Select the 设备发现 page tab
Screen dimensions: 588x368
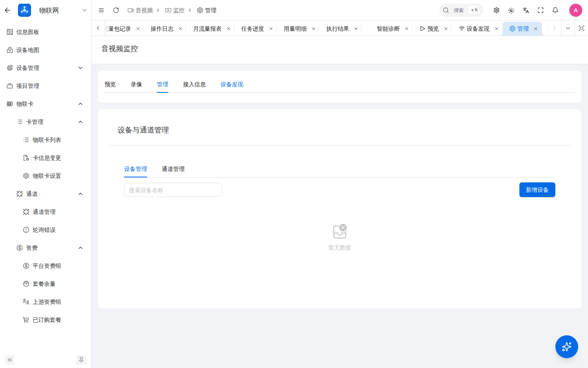[232, 84]
